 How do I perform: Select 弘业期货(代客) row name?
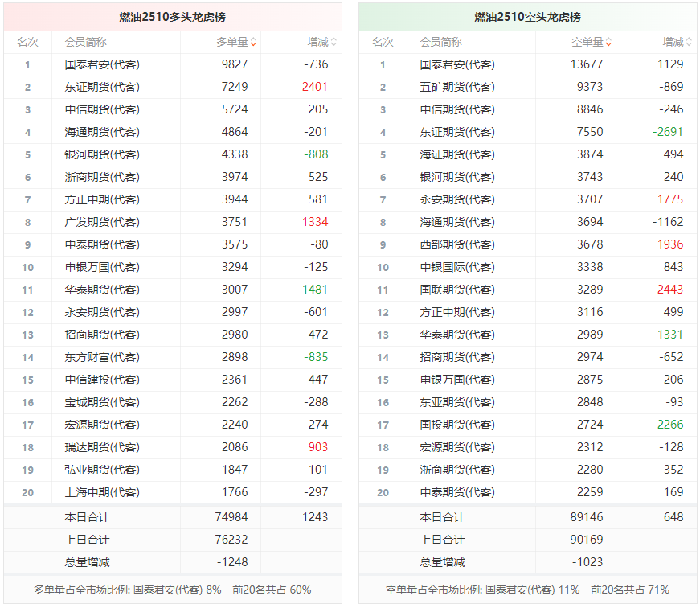pyautogui.click(x=102, y=470)
